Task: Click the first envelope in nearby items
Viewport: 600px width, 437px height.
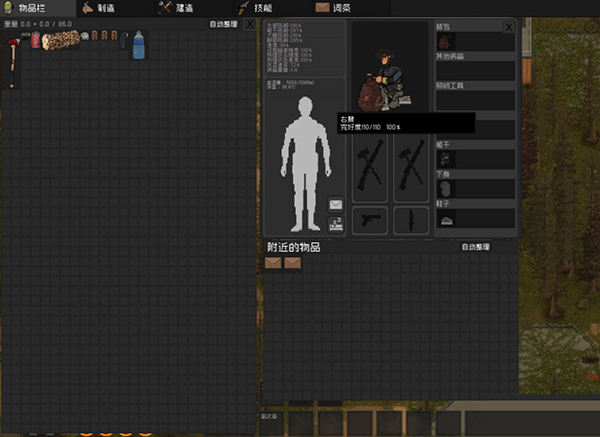Action: (x=273, y=263)
